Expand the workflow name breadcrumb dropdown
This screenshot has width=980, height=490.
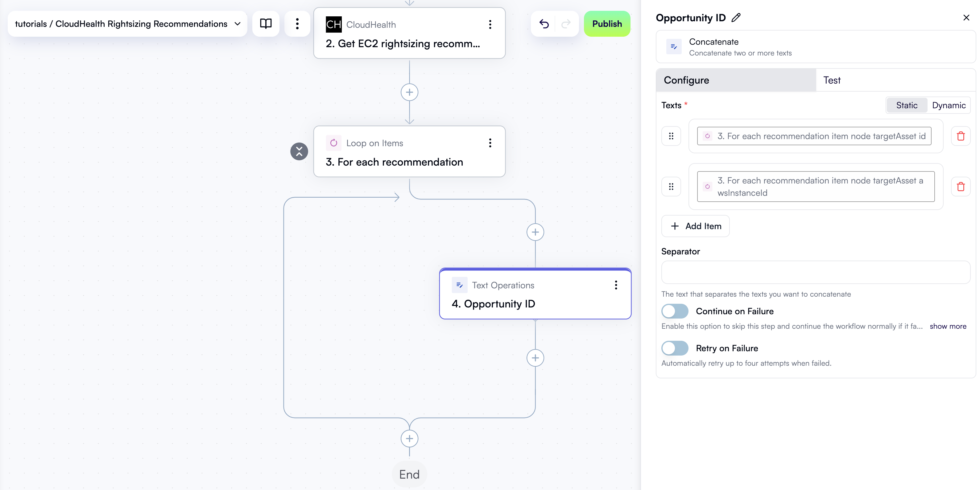coord(238,24)
